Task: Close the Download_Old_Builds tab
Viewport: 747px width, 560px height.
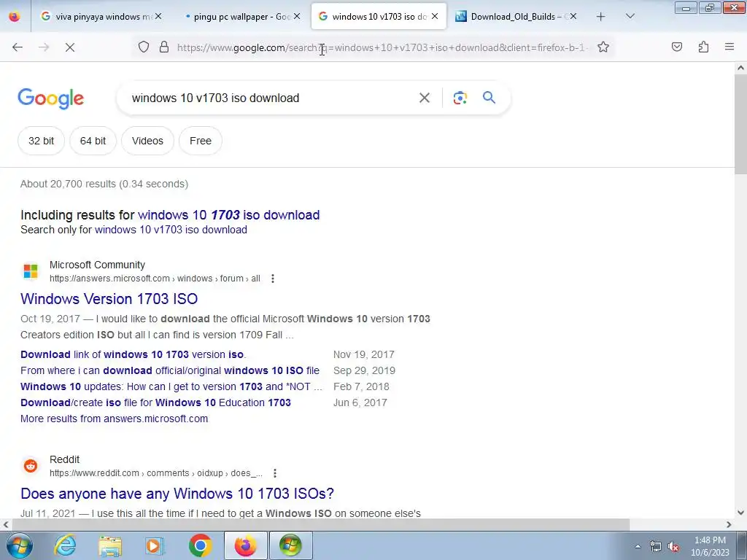Action: pyautogui.click(x=573, y=17)
